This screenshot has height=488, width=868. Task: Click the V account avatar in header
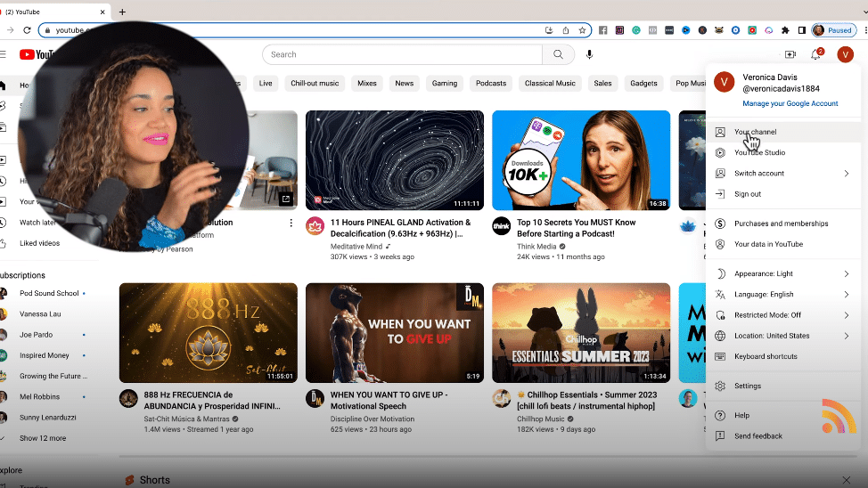845,54
